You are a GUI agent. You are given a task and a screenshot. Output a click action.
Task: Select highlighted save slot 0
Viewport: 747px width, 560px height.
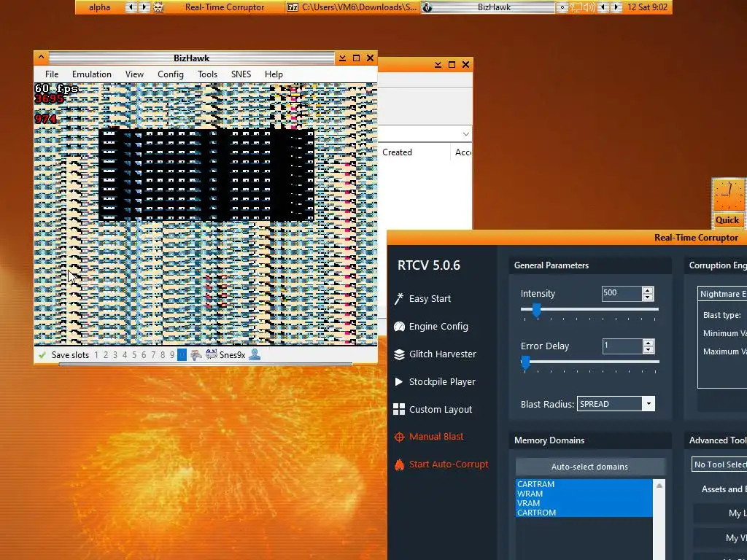[182, 355]
